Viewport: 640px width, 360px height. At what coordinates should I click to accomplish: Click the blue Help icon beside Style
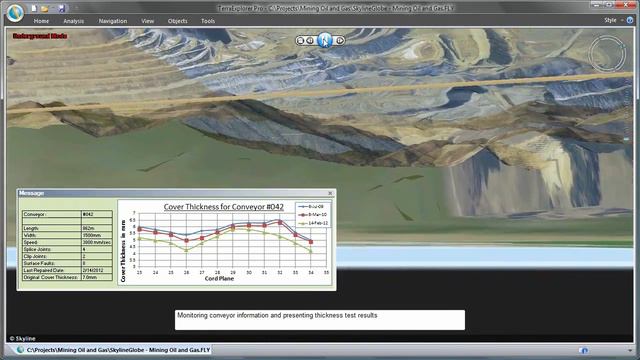click(630, 20)
